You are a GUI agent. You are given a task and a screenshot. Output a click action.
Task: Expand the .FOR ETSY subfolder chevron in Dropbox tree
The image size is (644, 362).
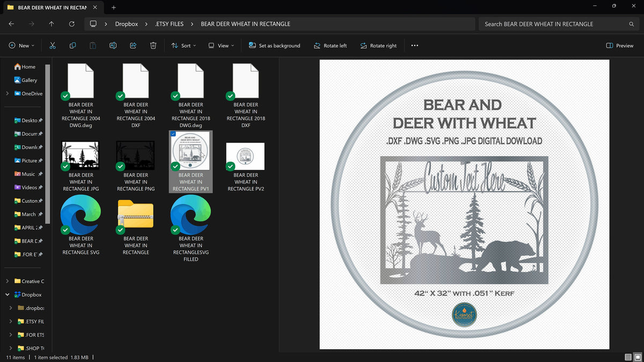click(11, 335)
